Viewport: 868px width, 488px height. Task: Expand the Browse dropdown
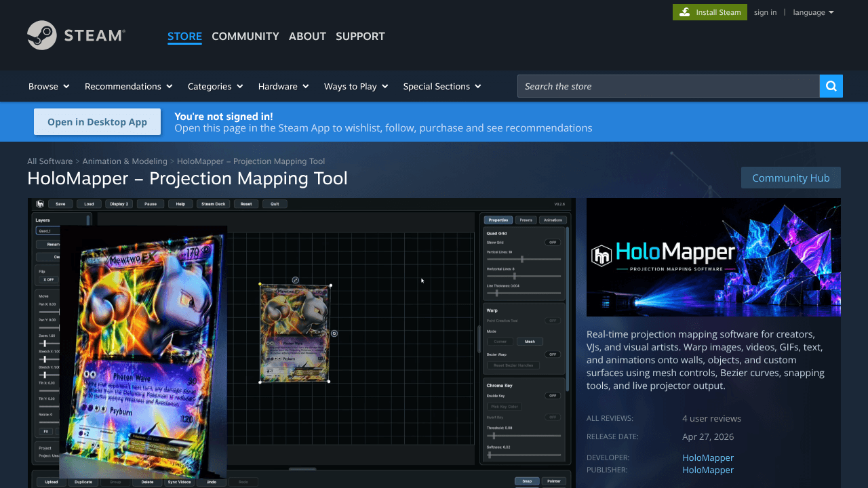[x=49, y=86]
